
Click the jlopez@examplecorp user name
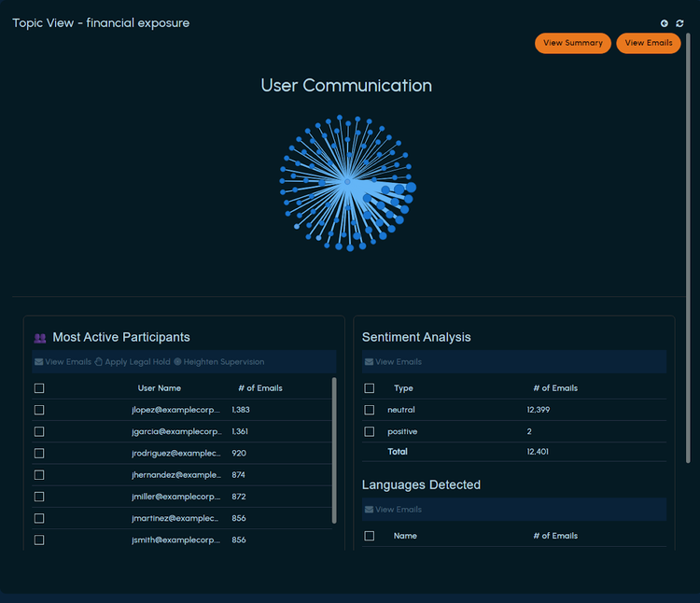[x=175, y=410]
